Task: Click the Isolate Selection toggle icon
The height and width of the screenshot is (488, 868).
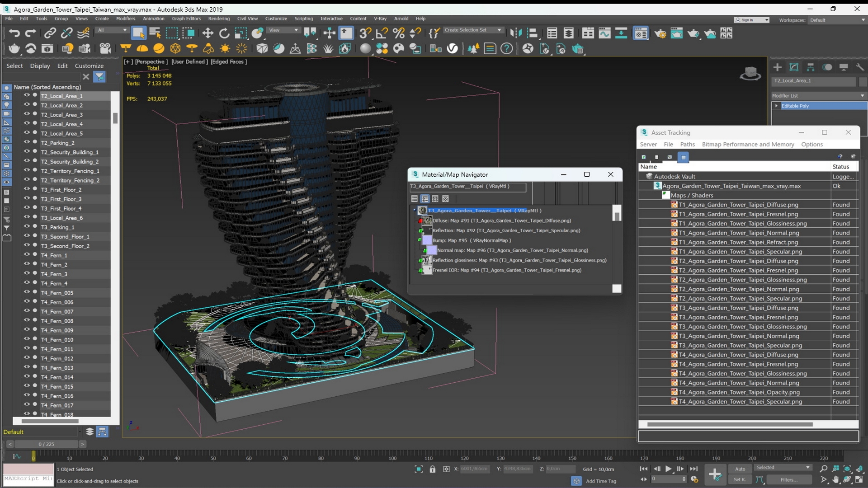Action: pos(419,469)
